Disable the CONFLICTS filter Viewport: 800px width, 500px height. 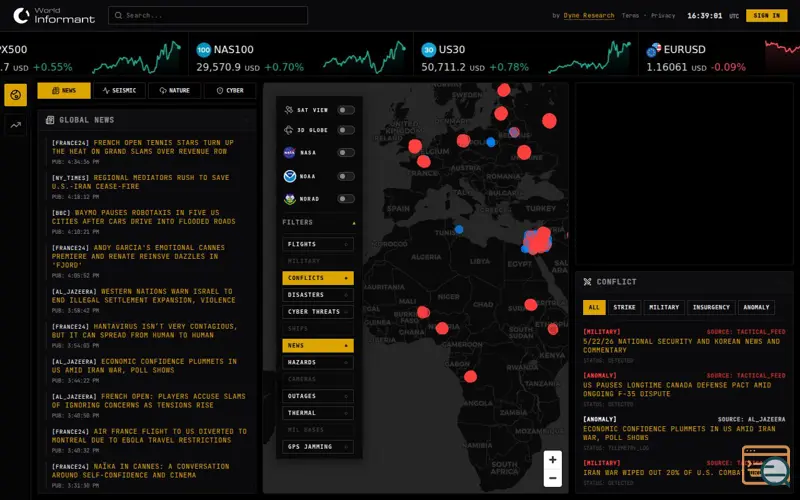317,278
